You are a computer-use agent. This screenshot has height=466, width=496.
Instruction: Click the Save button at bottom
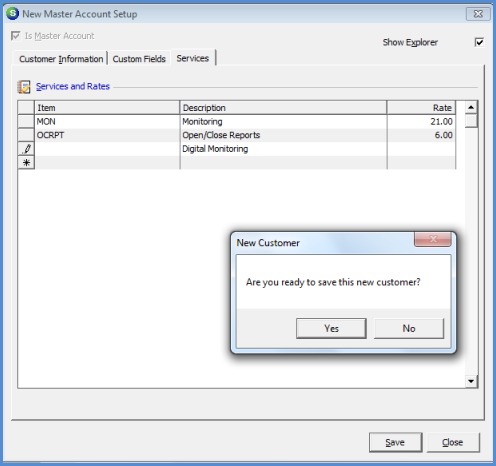click(395, 442)
